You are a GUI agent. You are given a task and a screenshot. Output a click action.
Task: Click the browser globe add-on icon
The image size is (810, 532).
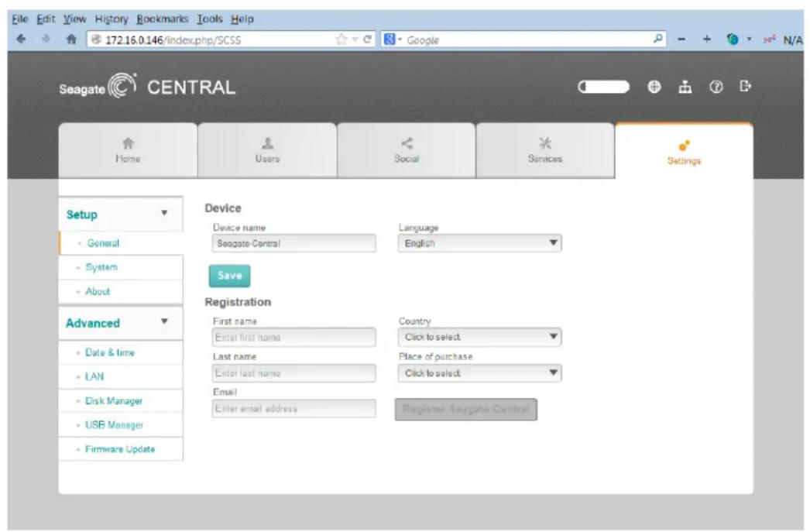click(x=732, y=39)
